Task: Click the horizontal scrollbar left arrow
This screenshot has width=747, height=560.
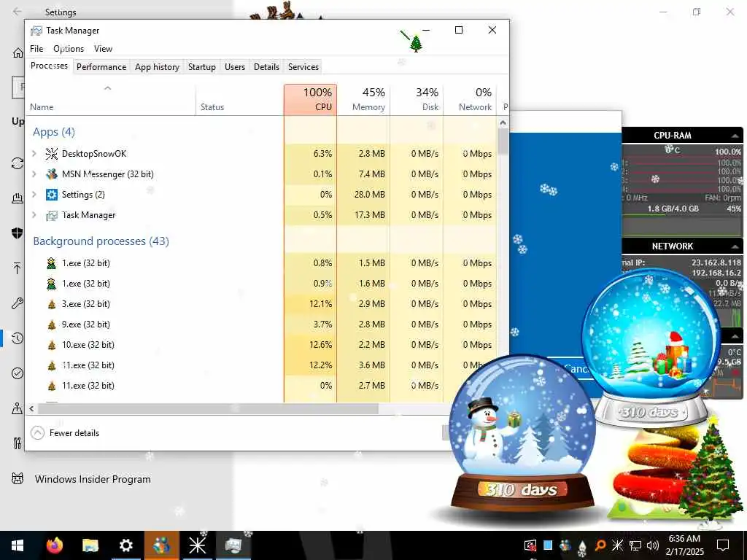Action: tap(31, 408)
